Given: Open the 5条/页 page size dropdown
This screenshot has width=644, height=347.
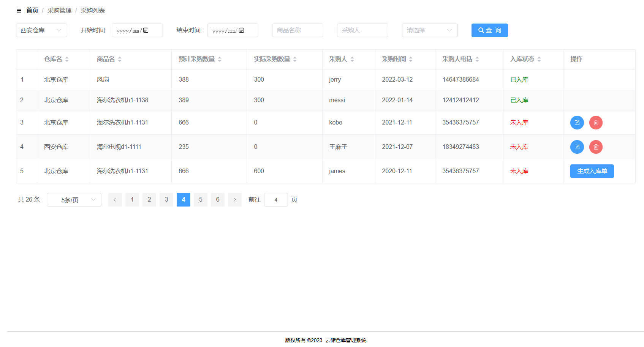Looking at the screenshot, I should pyautogui.click(x=74, y=200).
